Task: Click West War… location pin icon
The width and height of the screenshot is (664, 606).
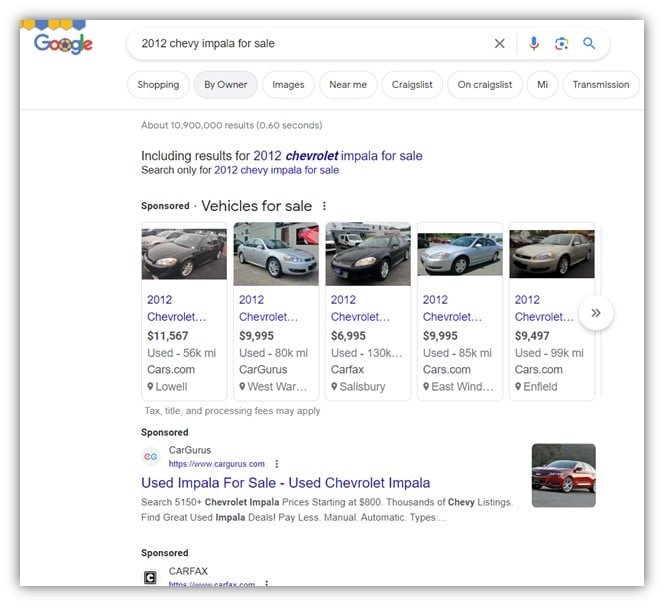Action: point(242,386)
